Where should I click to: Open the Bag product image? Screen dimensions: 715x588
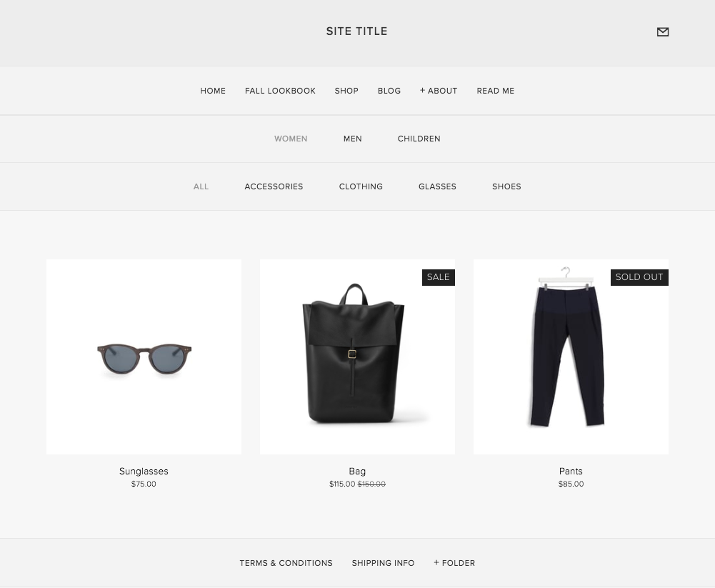(x=357, y=357)
